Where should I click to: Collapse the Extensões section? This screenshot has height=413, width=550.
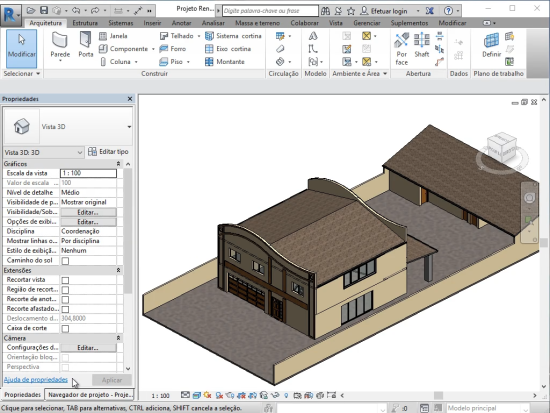(119, 270)
